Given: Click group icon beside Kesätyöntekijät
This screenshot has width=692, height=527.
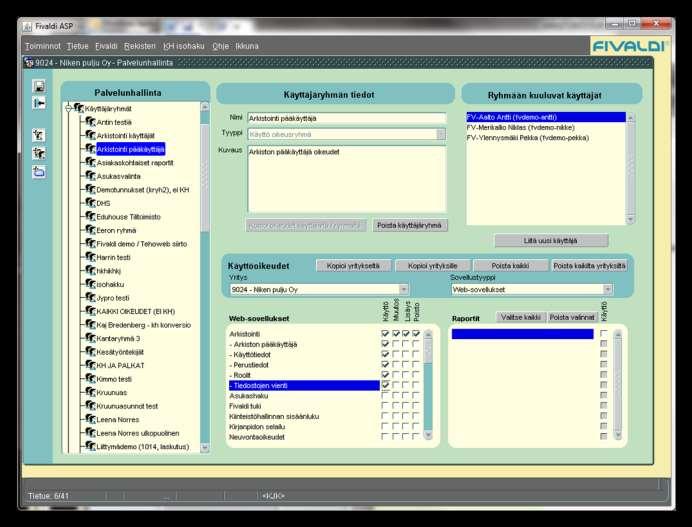Looking at the screenshot, I should pyautogui.click(x=90, y=351).
